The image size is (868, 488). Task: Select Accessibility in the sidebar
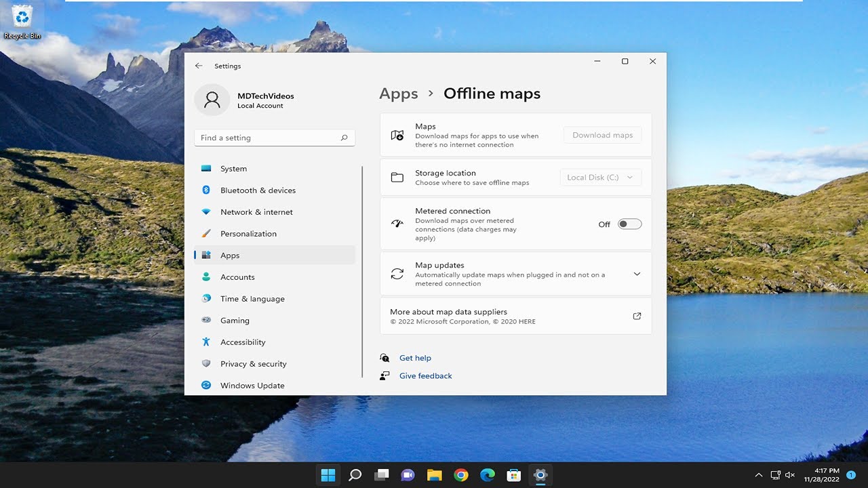(275, 342)
